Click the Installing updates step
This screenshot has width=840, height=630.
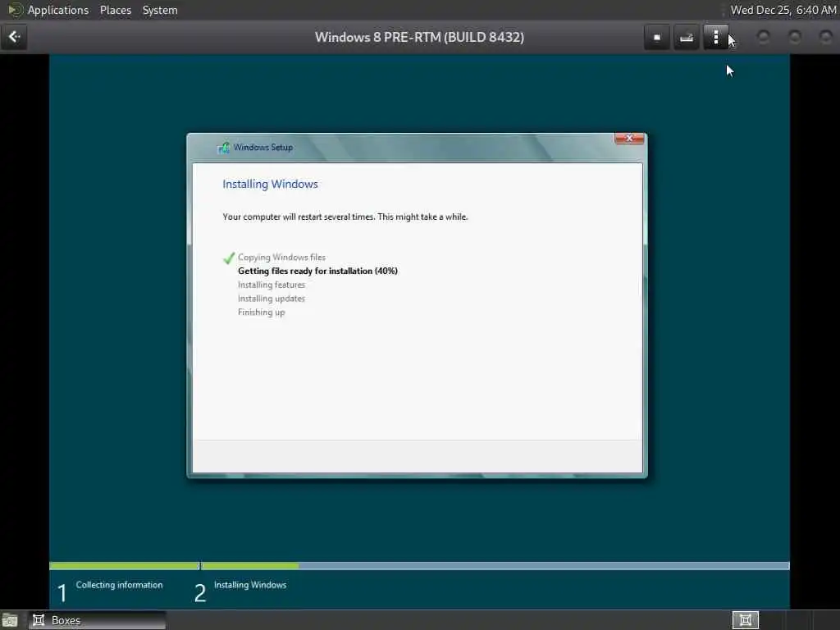coord(271,299)
